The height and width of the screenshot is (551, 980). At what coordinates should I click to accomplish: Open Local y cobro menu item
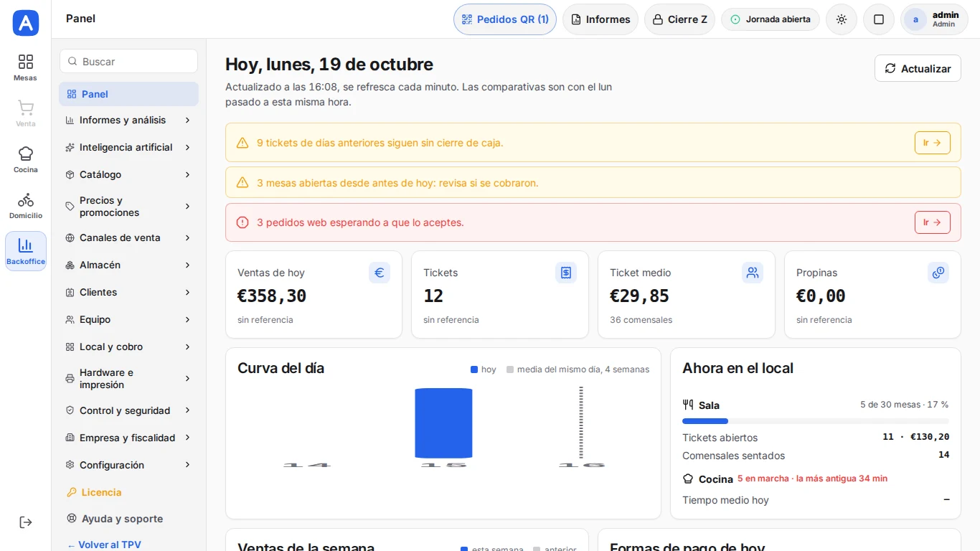pyautogui.click(x=128, y=347)
